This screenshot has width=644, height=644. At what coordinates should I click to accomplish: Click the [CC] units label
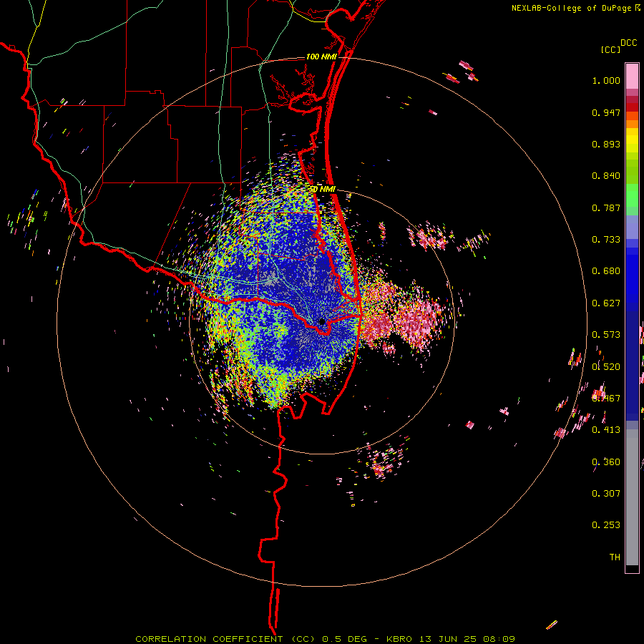[x=611, y=49]
